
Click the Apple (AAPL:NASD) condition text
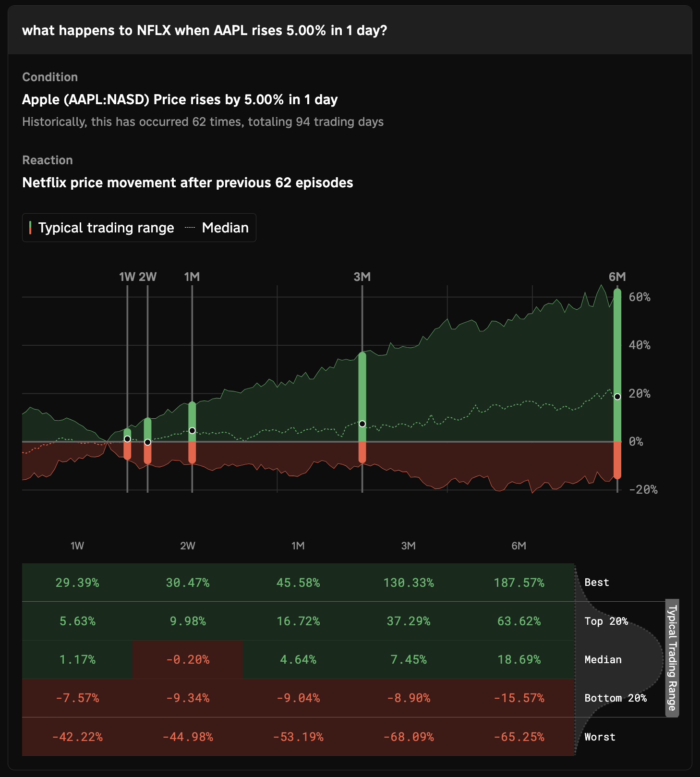[x=180, y=99]
